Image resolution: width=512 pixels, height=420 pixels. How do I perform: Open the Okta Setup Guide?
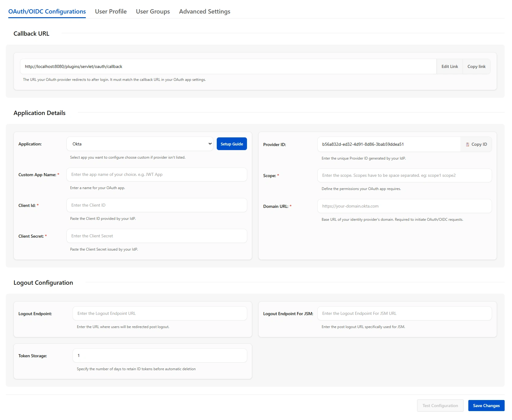coord(232,144)
